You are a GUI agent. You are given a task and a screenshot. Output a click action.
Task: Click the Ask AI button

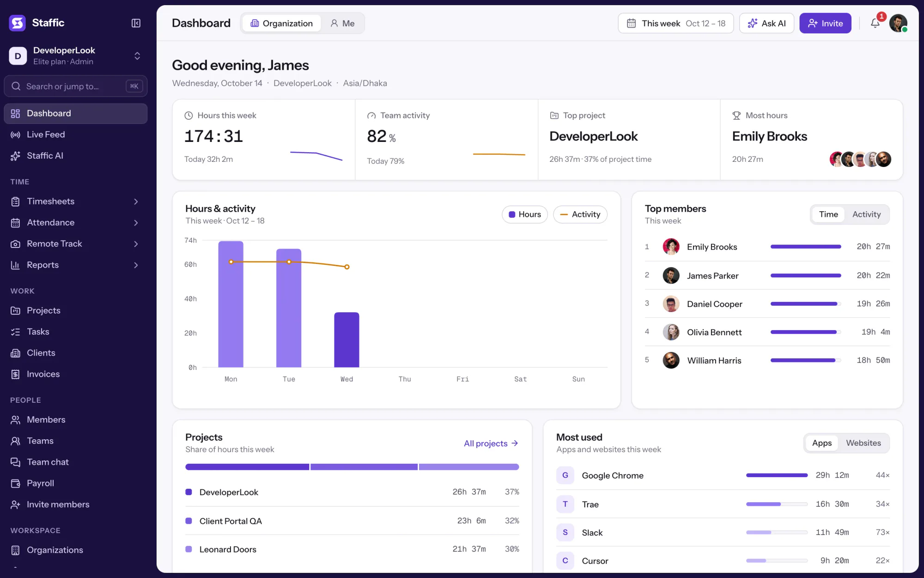[766, 23]
